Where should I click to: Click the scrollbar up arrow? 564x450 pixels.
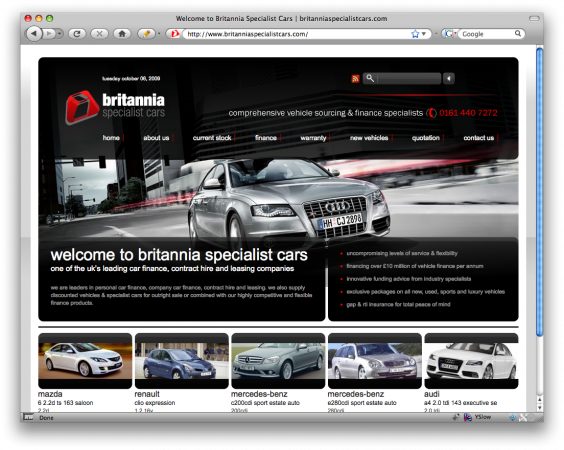coord(539,400)
